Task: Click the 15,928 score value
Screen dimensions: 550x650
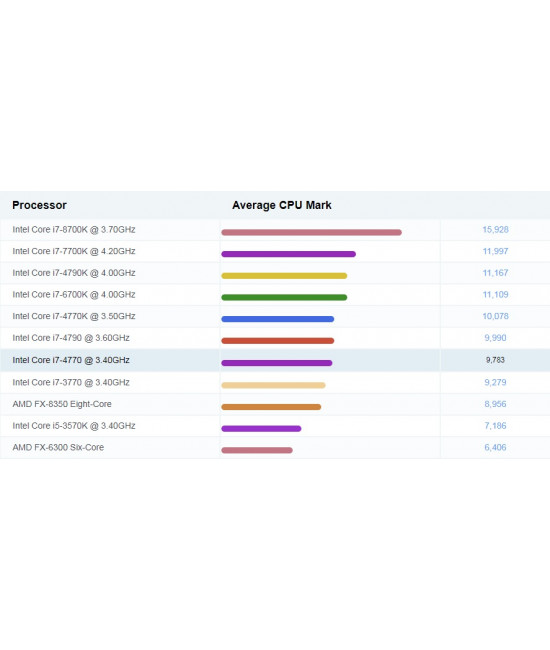Action: point(495,230)
